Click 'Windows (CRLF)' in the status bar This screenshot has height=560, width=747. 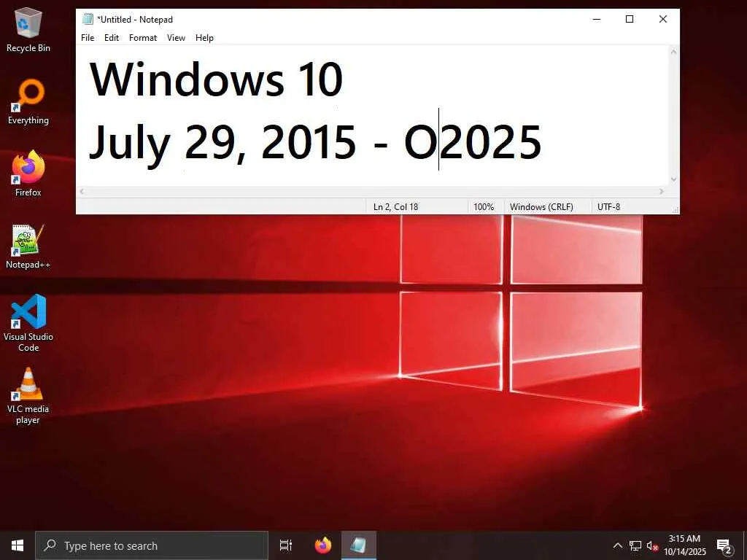[542, 206]
